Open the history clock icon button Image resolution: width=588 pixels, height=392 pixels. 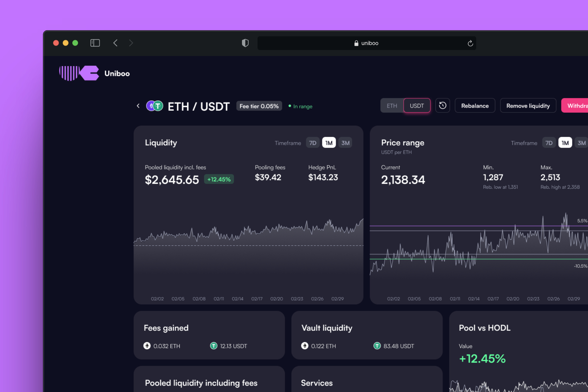(x=443, y=106)
